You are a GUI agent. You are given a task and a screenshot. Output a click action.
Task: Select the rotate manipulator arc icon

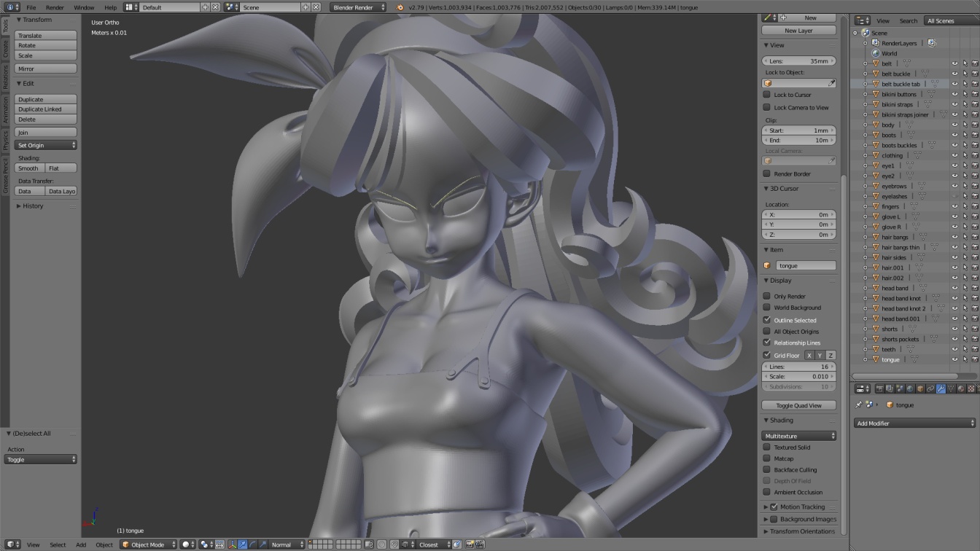coord(253,544)
